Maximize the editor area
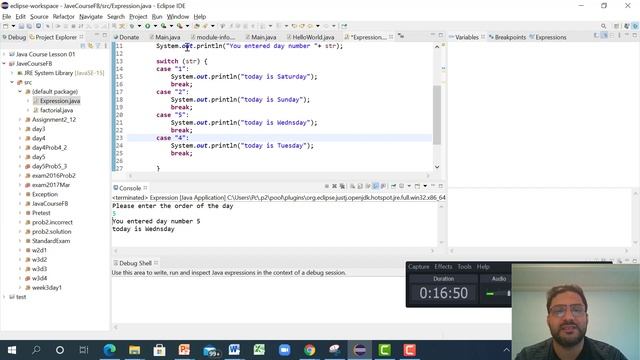640x360 pixels. [441, 35]
